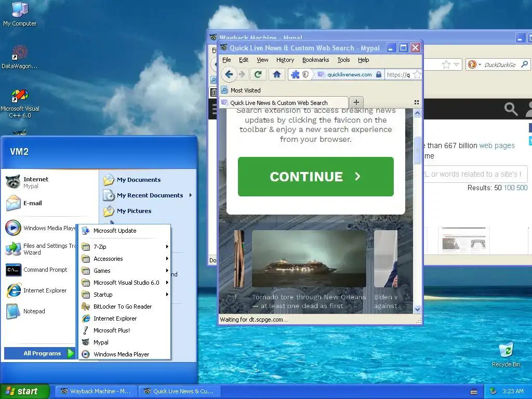Open the DataWagon desktop shortcut
This screenshot has height=399, width=532.
pyautogui.click(x=20, y=57)
